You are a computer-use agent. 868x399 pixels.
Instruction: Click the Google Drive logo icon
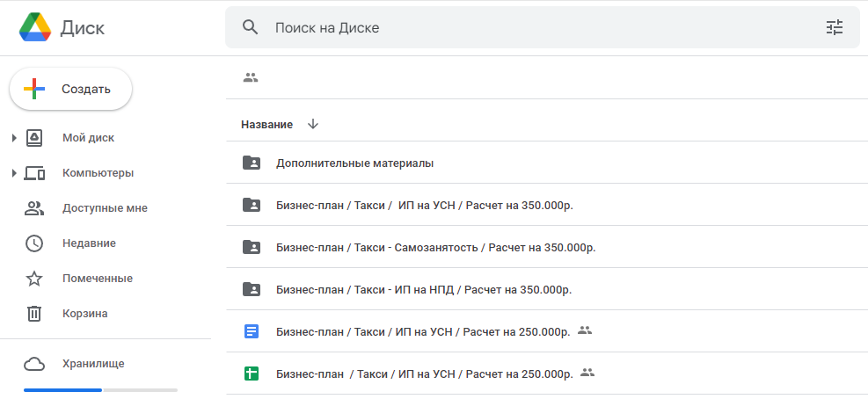35,27
